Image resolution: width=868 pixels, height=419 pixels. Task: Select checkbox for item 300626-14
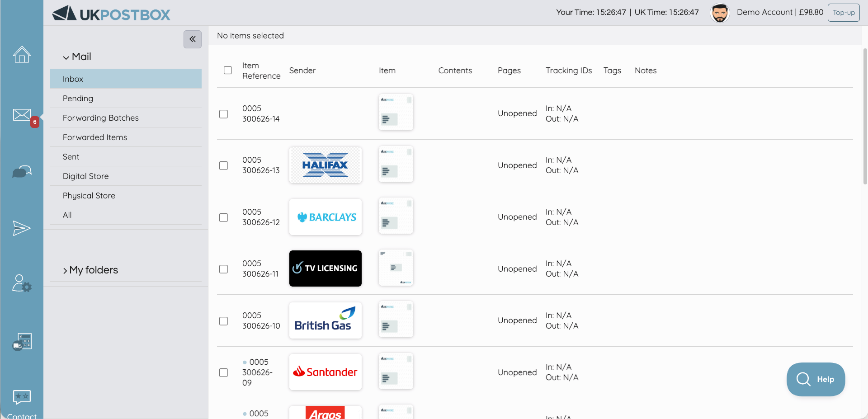[223, 114]
